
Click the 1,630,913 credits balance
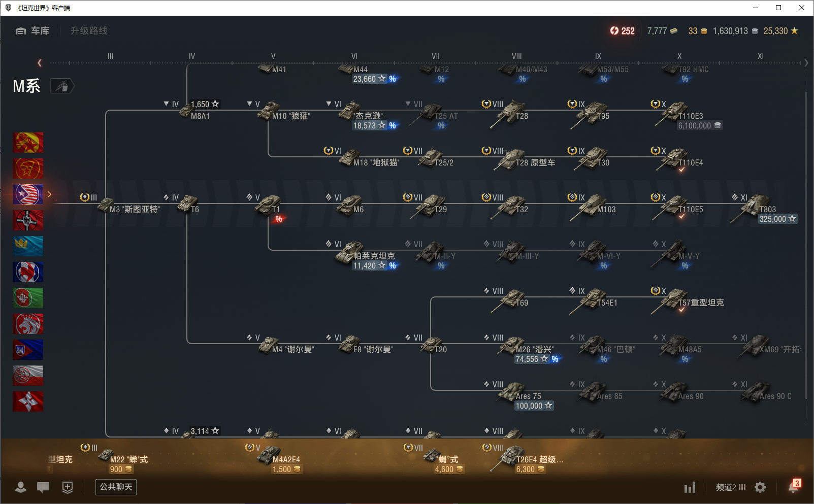click(x=735, y=31)
